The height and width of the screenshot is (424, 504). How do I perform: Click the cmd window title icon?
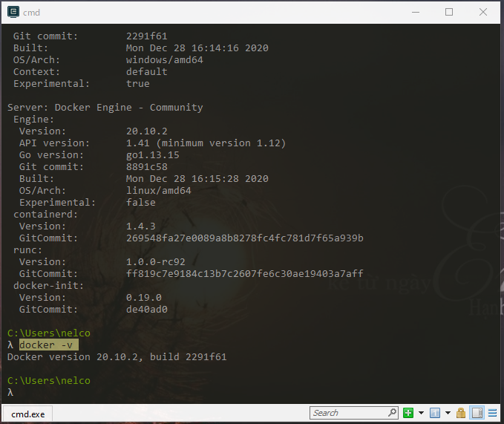pos(13,12)
